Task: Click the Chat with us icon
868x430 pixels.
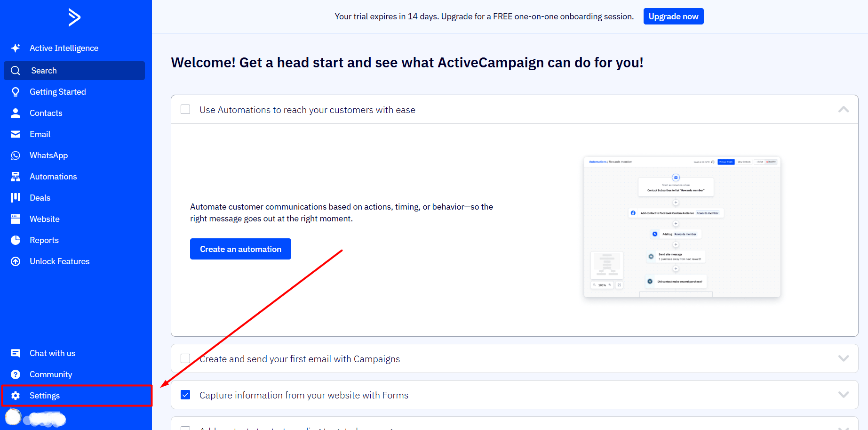Action: [x=16, y=353]
